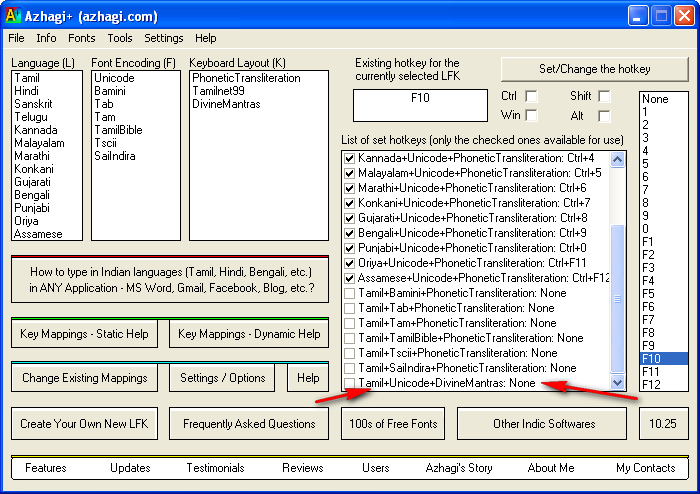Select TamilBible in Font Encoding list

click(x=135, y=130)
